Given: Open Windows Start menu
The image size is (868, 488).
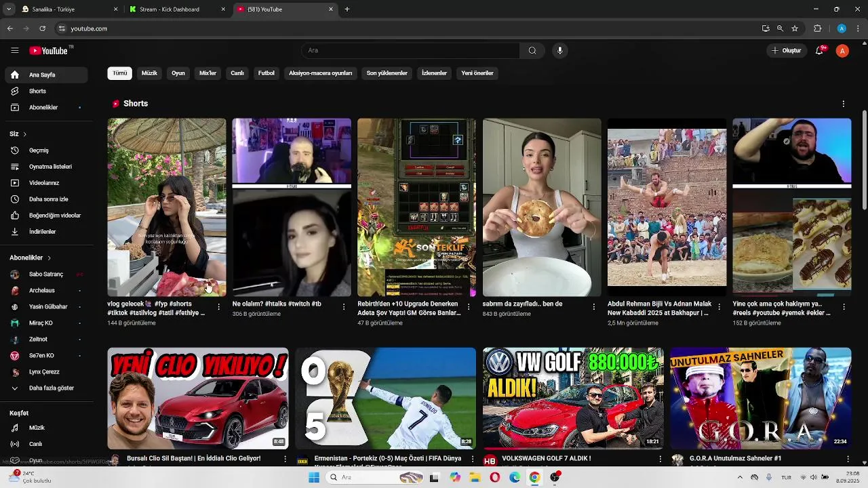Looking at the screenshot, I should (313, 477).
